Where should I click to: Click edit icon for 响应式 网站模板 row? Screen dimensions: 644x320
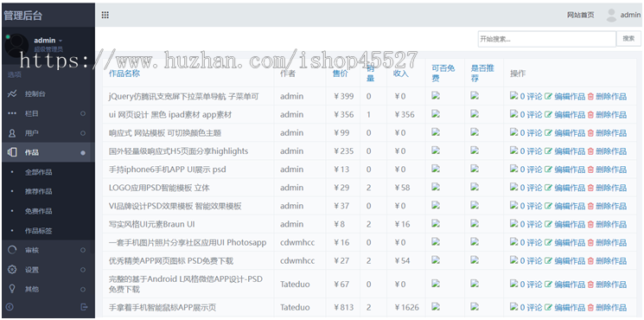548,132
